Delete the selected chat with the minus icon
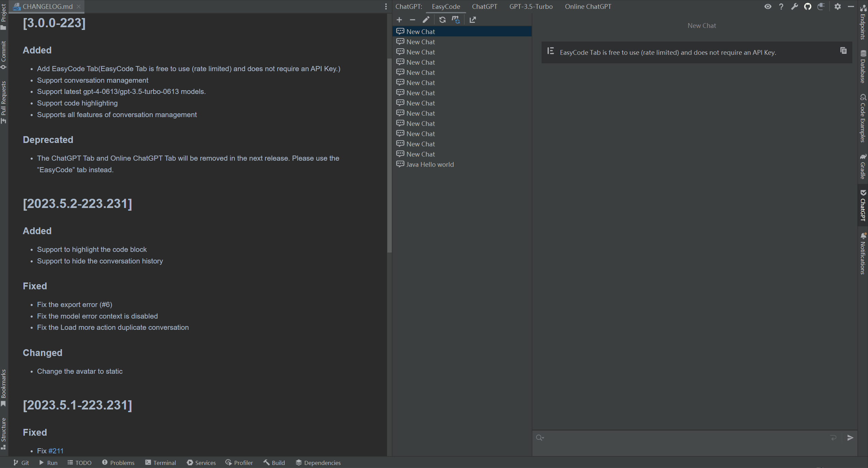 coord(412,20)
